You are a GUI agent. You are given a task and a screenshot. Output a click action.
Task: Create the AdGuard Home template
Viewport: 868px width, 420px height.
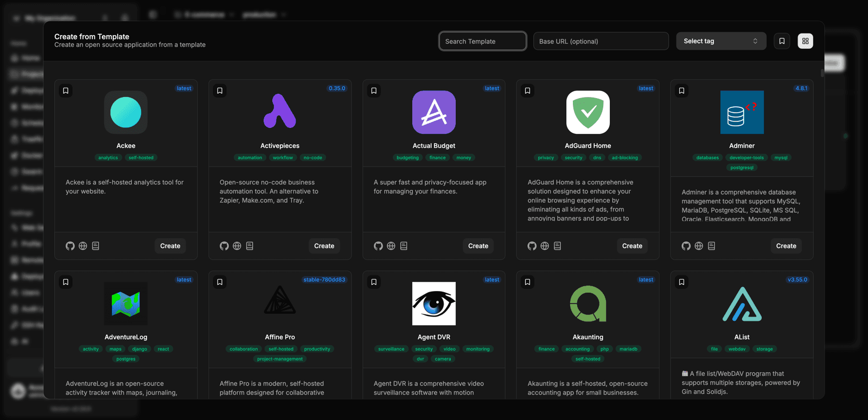[632, 246]
